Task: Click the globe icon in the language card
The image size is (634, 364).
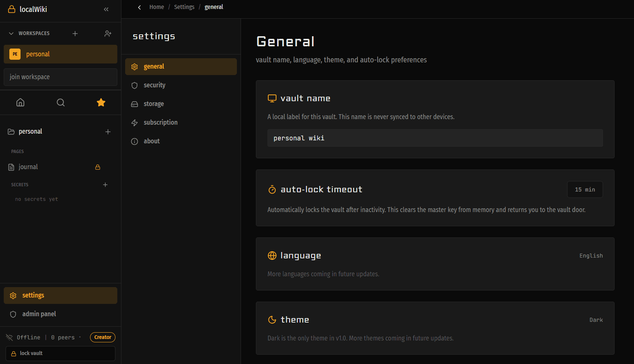Action: (272, 255)
